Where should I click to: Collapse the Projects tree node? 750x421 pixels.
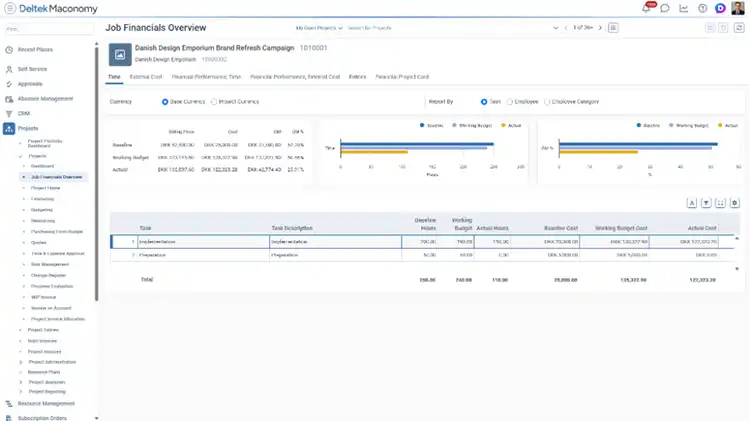click(20, 156)
